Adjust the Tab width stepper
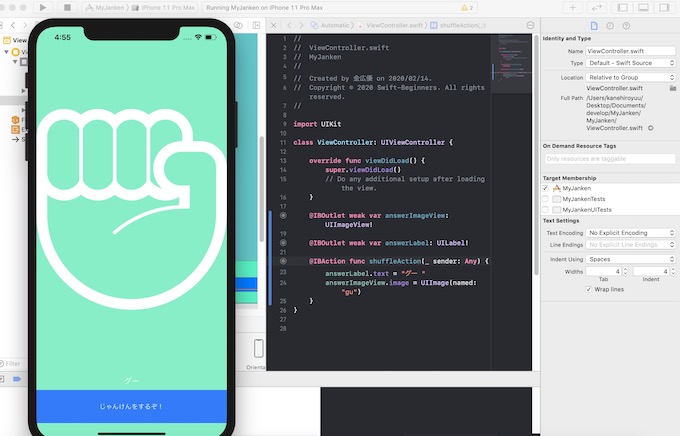Image resolution: width=680 pixels, height=436 pixels. tap(625, 271)
